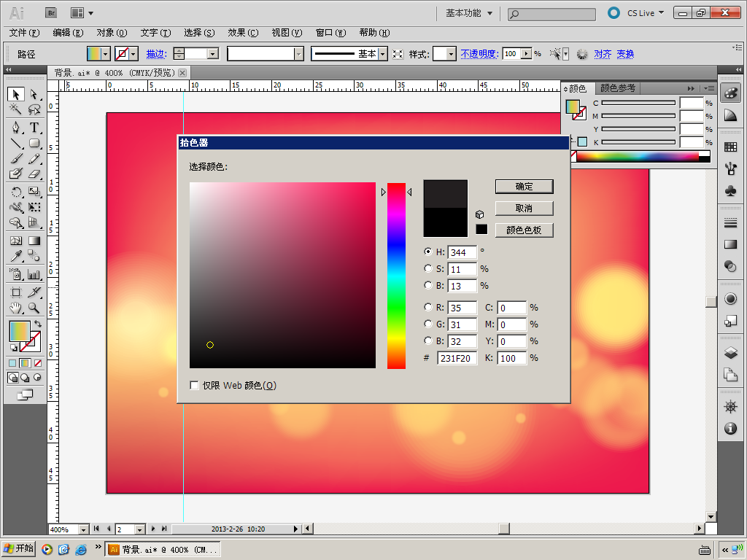Open the Swatches panel icon
Viewport: 747px width, 560px height.
730,147
